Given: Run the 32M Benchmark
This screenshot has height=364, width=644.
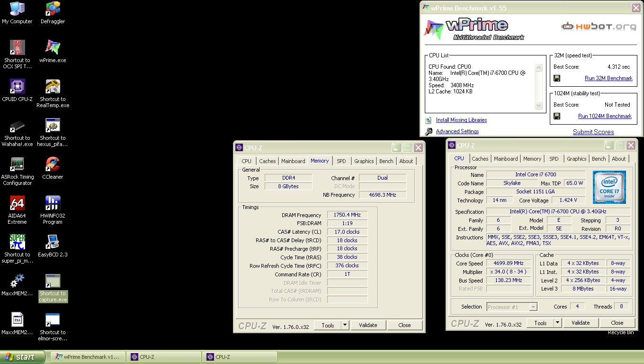Looking at the screenshot, I should point(608,78).
